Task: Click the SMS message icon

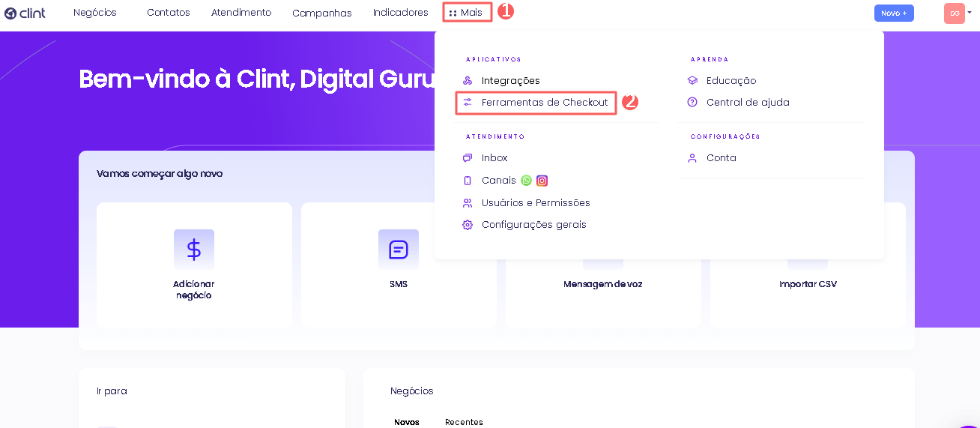Action: [x=399, y=250]
